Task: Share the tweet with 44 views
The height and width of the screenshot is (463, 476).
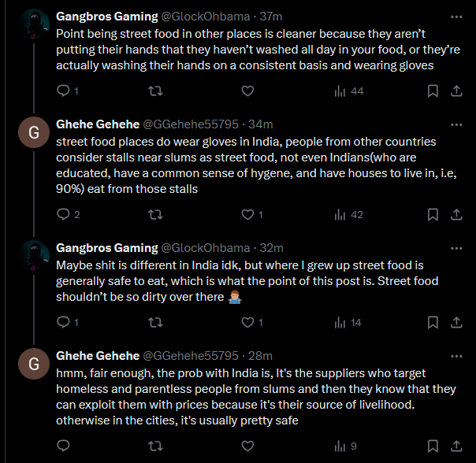Action: (456, 91)
